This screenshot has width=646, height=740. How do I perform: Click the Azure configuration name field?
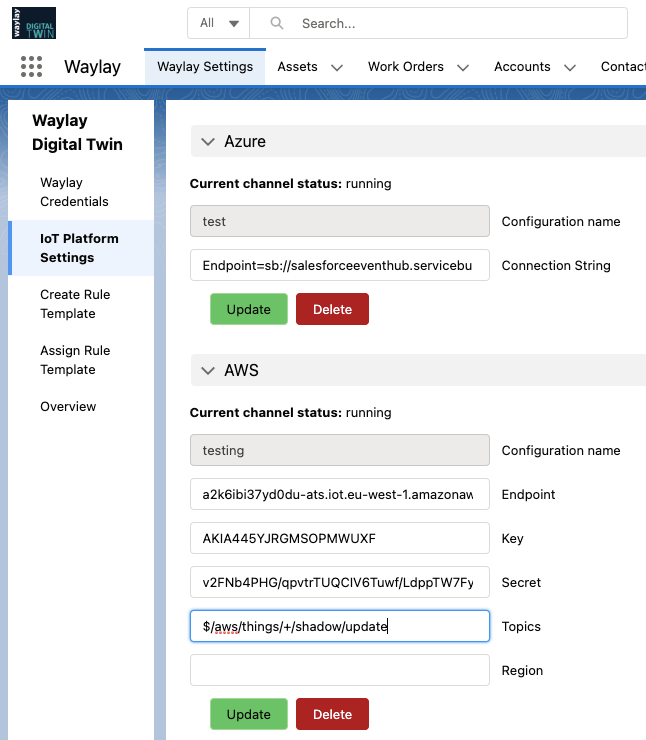[x=340, y=221]
